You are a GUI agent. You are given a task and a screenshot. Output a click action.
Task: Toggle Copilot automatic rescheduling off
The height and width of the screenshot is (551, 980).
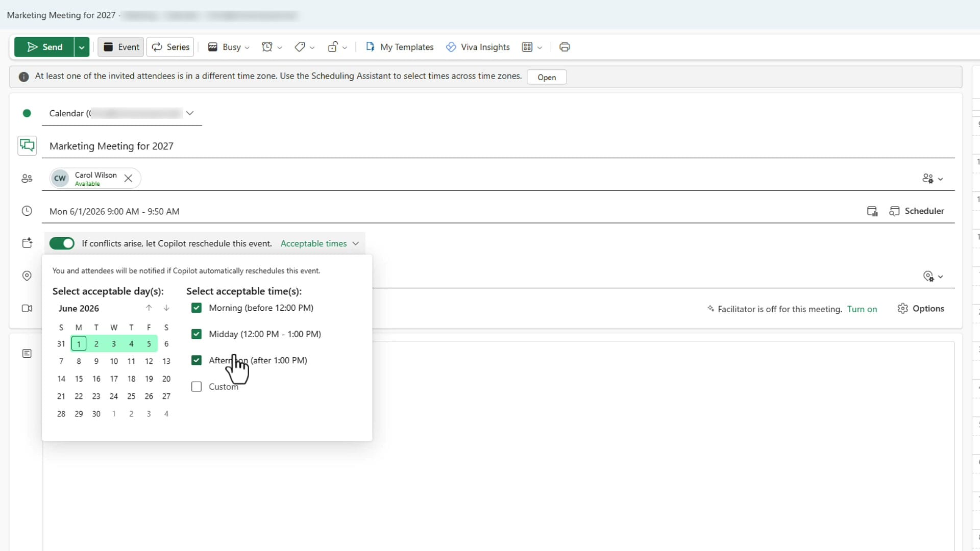(62, 243)
